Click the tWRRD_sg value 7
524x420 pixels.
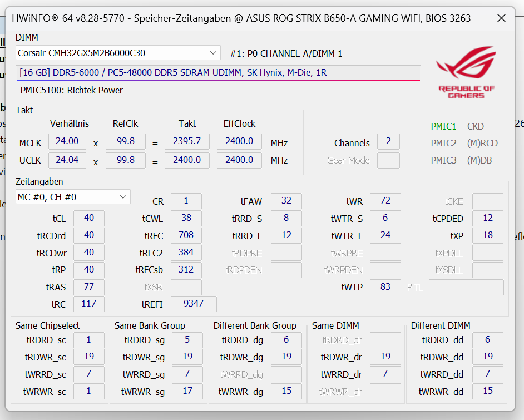coord(187,374)
